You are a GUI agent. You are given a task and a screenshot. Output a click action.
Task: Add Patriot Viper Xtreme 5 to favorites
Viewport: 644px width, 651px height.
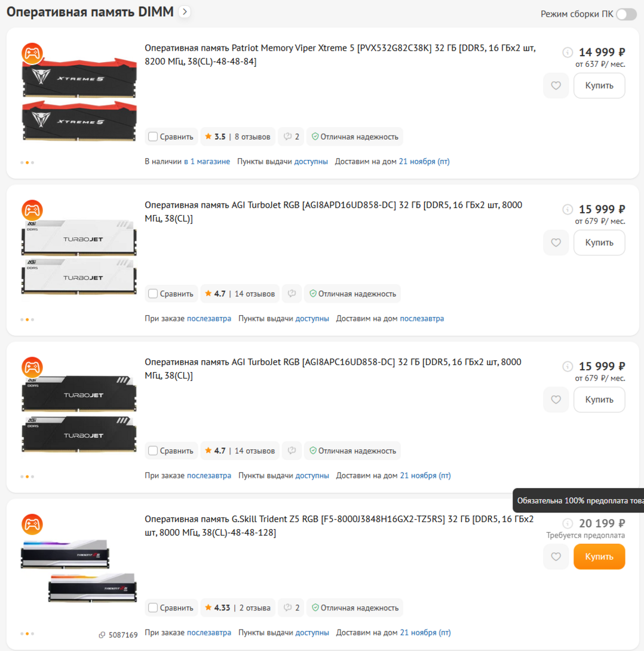556,85
